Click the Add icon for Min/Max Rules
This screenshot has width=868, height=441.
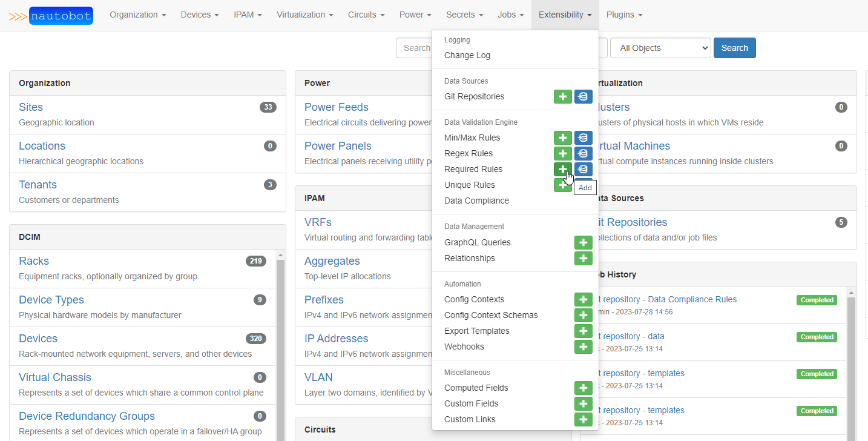pyautogui.click(x=562, y=138)
